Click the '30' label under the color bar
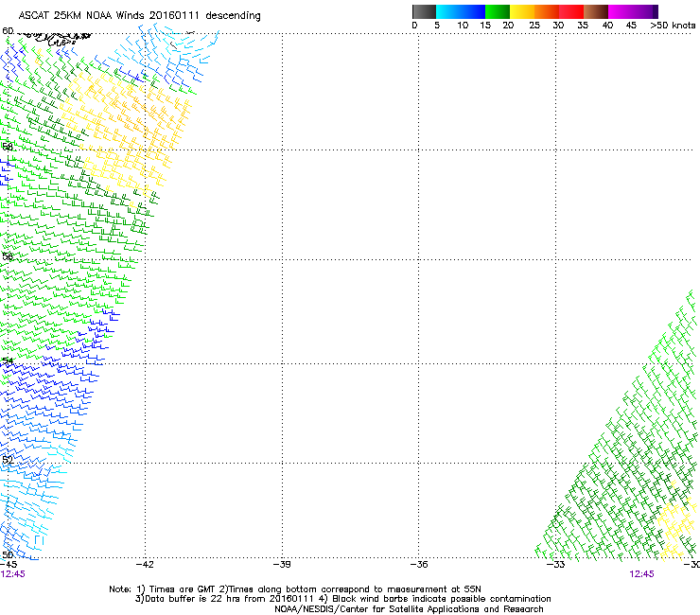The image size is (700, 615). (x=558, y=26)
